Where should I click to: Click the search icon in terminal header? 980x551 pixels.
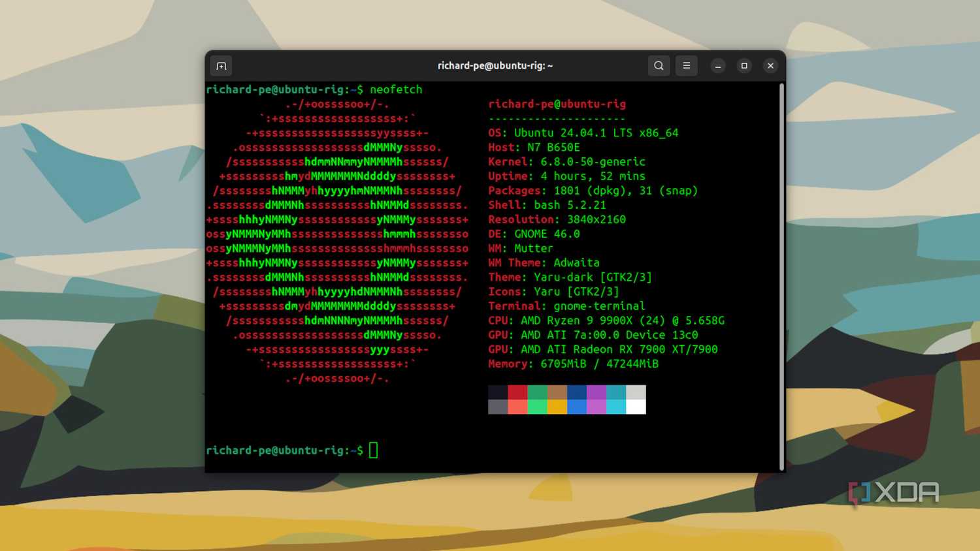click(659, 66)
